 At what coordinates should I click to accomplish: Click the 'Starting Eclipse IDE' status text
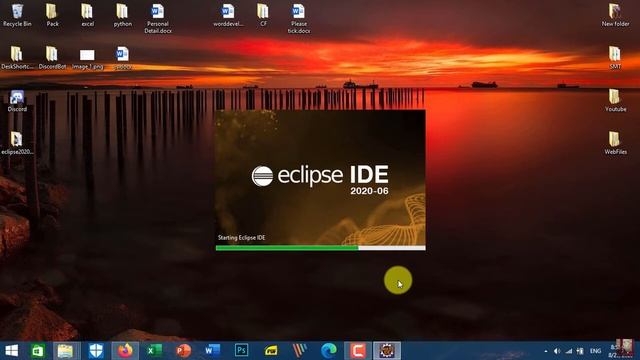click(x=241, y=238)
